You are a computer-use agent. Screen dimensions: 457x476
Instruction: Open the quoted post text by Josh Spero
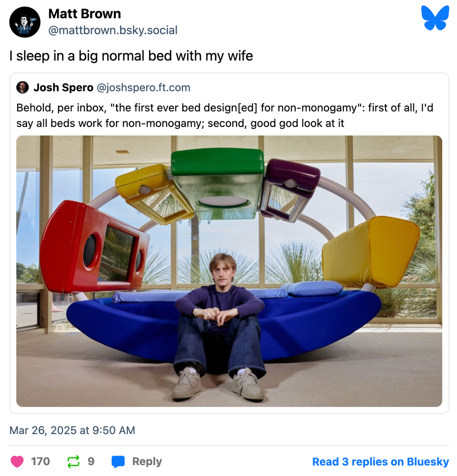tap(225, 116)
